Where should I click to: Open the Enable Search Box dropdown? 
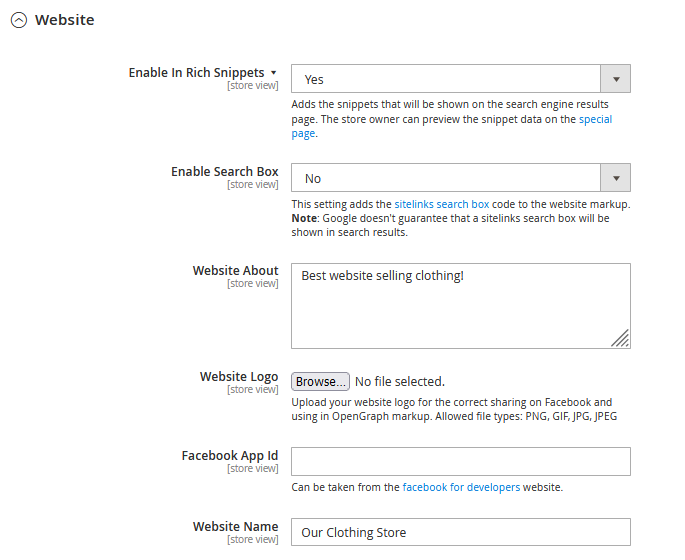[460, 178]
